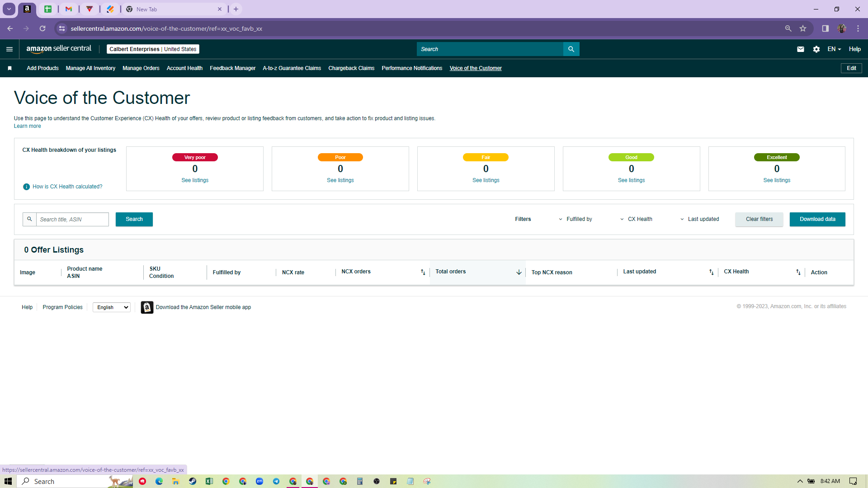Open the Windows Start menu
Viewport: 868px width, 488px height.
[x=8, y=481]
